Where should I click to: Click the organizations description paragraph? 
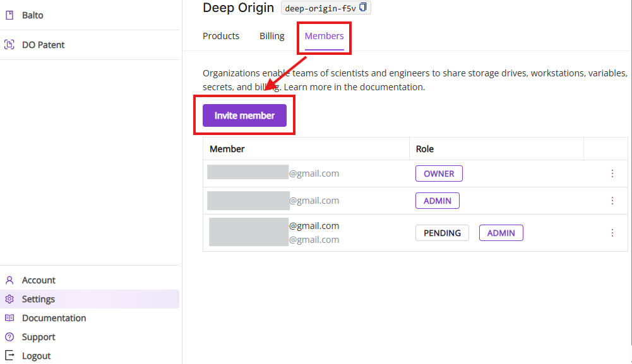tap(415, 80)
